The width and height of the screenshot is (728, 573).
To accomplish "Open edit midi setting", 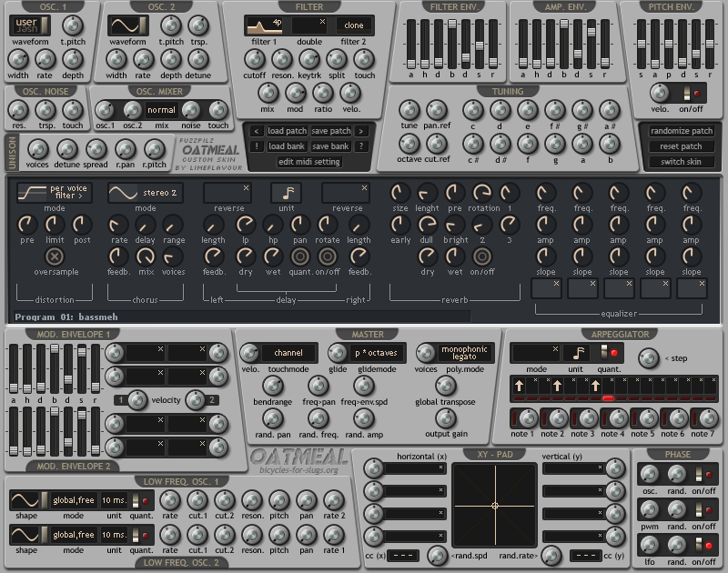I will click(308, 162).
